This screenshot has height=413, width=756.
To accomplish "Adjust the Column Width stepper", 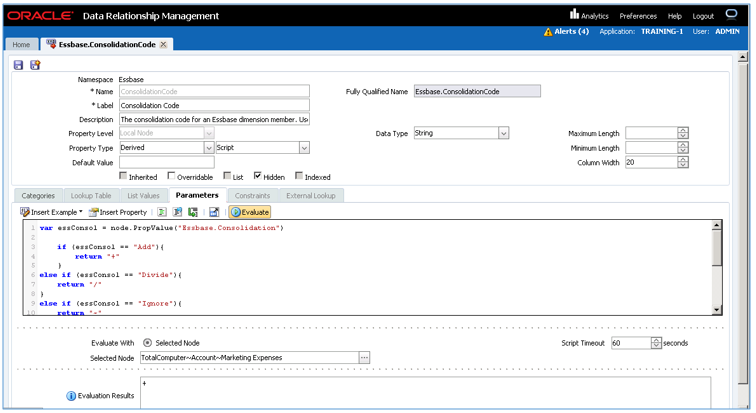I will click(683, 162).
